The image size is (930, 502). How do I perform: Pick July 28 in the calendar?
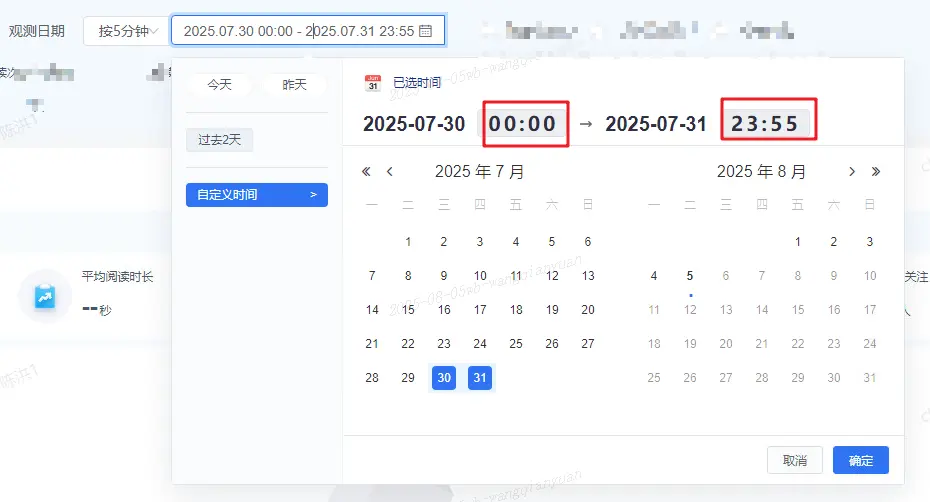[372, 377]
